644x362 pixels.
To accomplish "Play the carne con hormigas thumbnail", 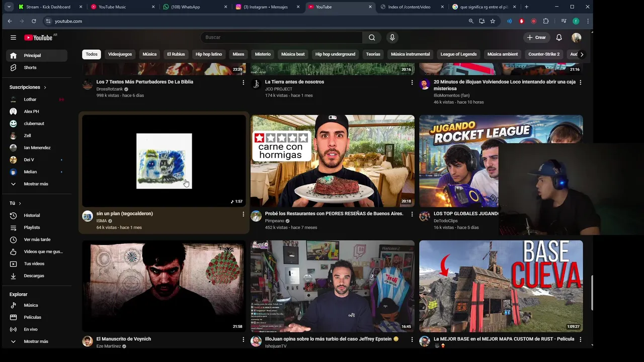I will point(333,161).
